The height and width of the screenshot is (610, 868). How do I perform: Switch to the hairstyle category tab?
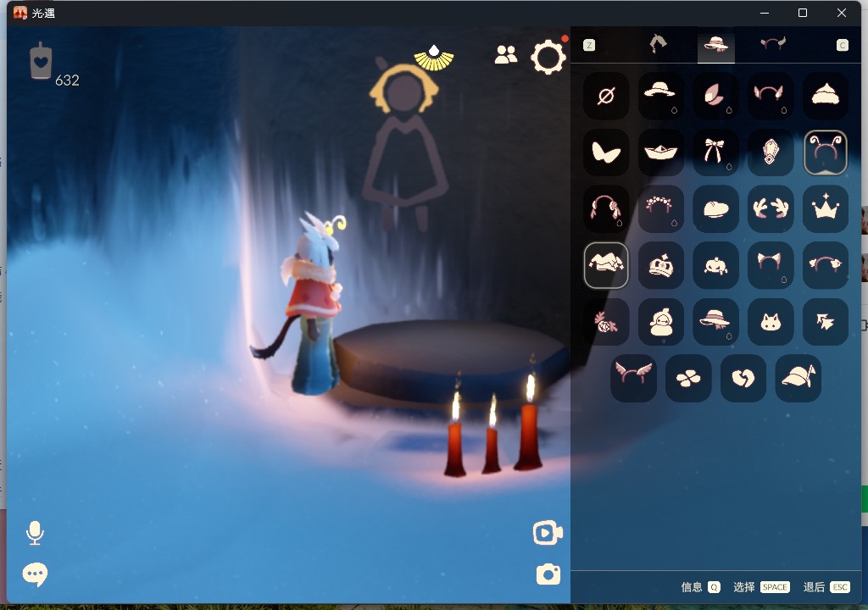(x=658, y=45)
